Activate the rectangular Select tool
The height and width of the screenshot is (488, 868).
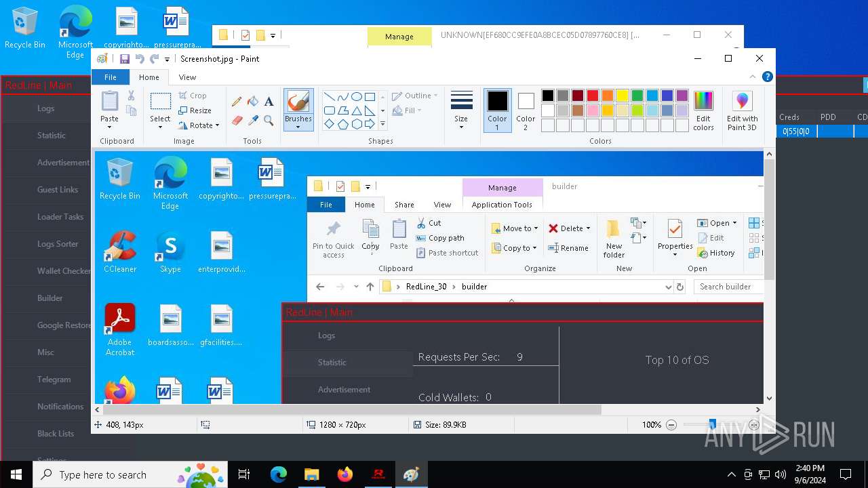click(160, 102)
